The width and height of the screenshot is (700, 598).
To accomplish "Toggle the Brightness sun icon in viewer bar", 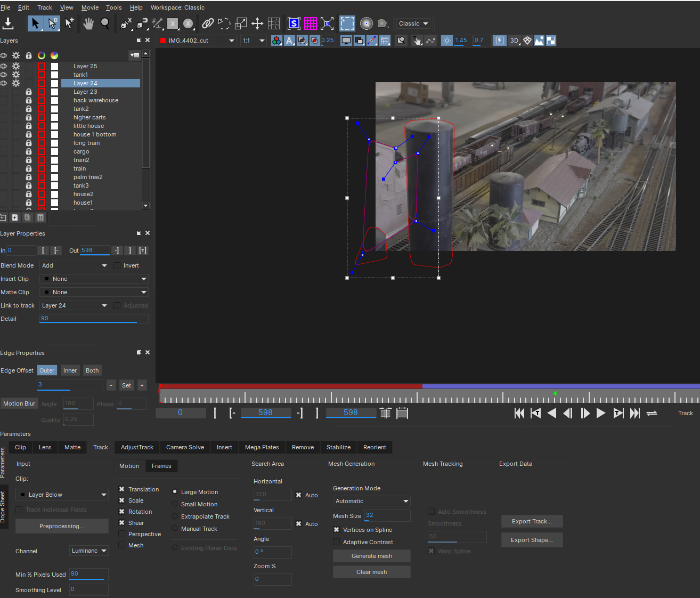I will coord(447,41).
